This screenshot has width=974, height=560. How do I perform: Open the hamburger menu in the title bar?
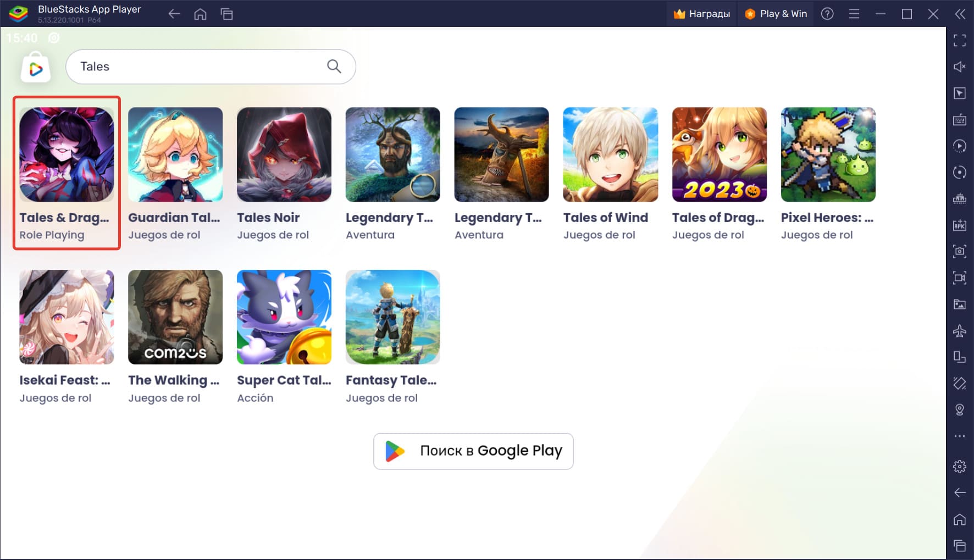point(854,14)
